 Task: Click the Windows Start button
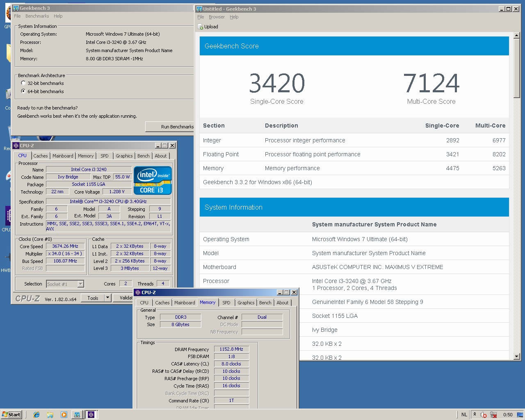click(x=11, y=415)
